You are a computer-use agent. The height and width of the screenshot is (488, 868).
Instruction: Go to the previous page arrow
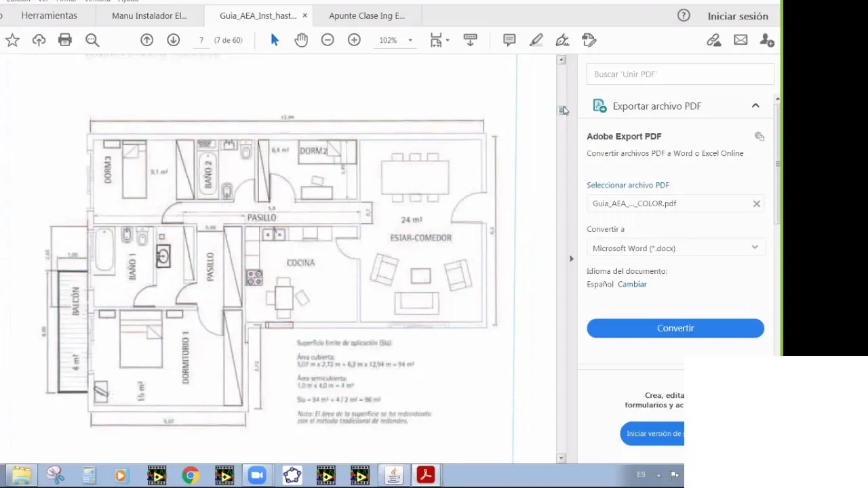pos(146,41)
